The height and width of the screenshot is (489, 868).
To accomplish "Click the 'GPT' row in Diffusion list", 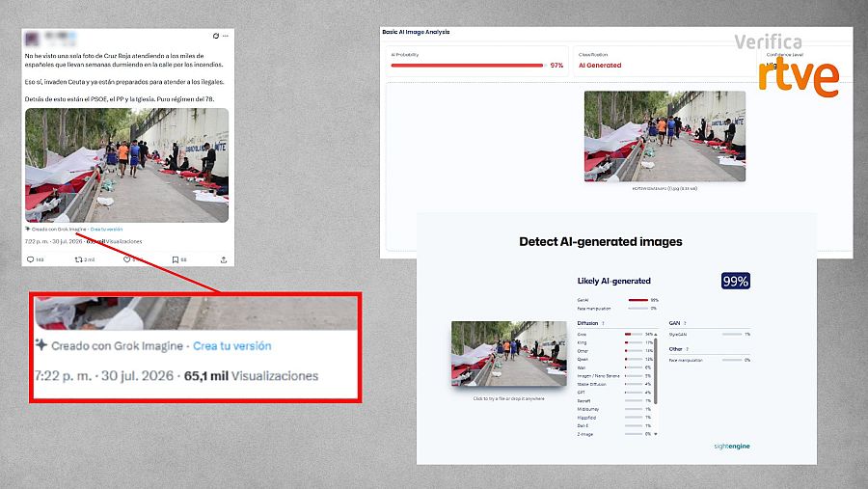I will pos(615,393).
